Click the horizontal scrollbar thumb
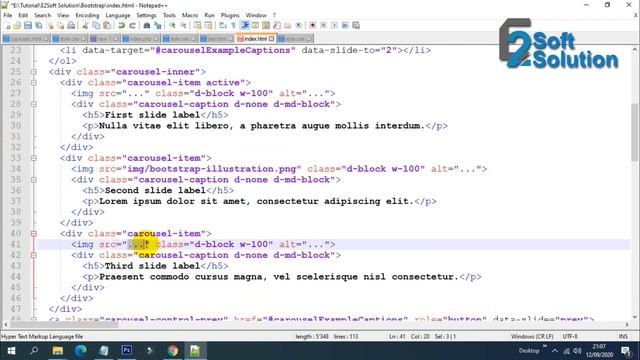Viewport: 640px width, 360px height. (x=64, y=325)
